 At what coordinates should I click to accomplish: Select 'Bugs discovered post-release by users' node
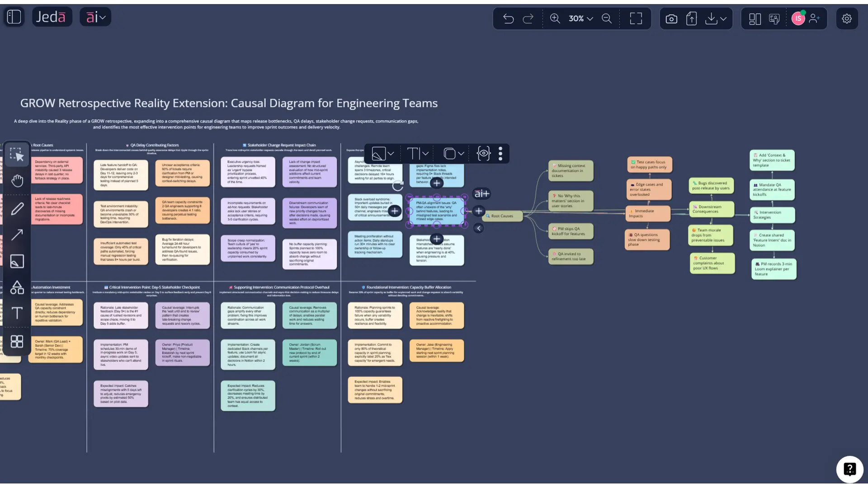(711, 186)
